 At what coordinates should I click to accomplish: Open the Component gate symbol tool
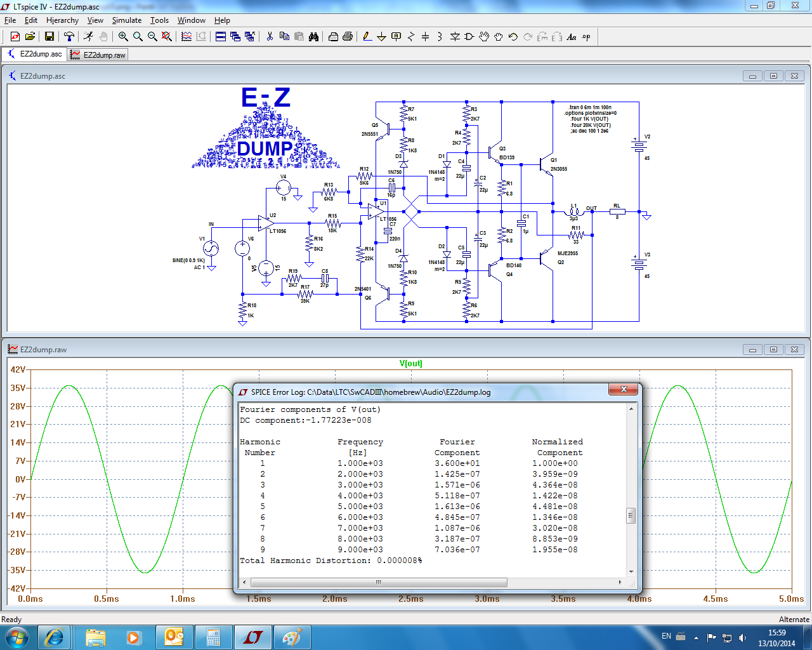[469, 37]
